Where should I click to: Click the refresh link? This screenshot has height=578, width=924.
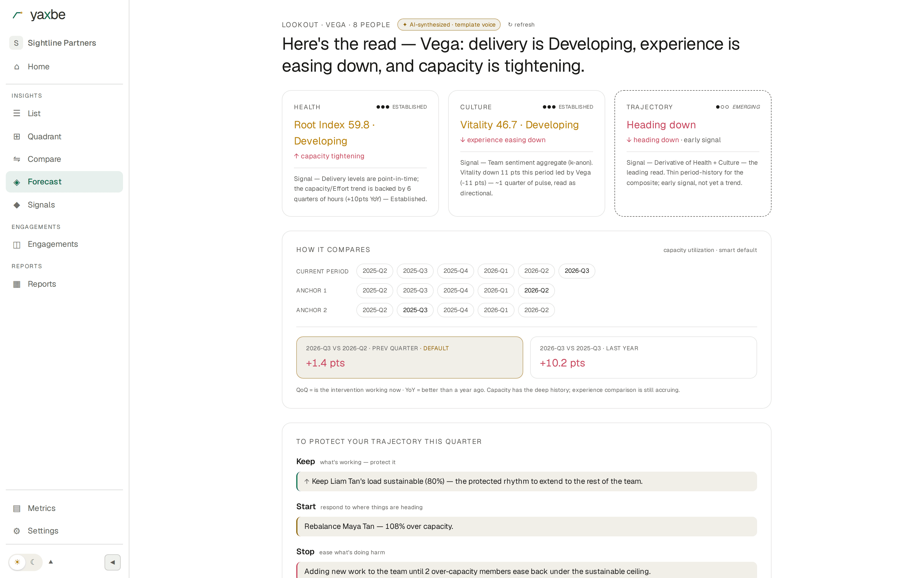[521, 25]
